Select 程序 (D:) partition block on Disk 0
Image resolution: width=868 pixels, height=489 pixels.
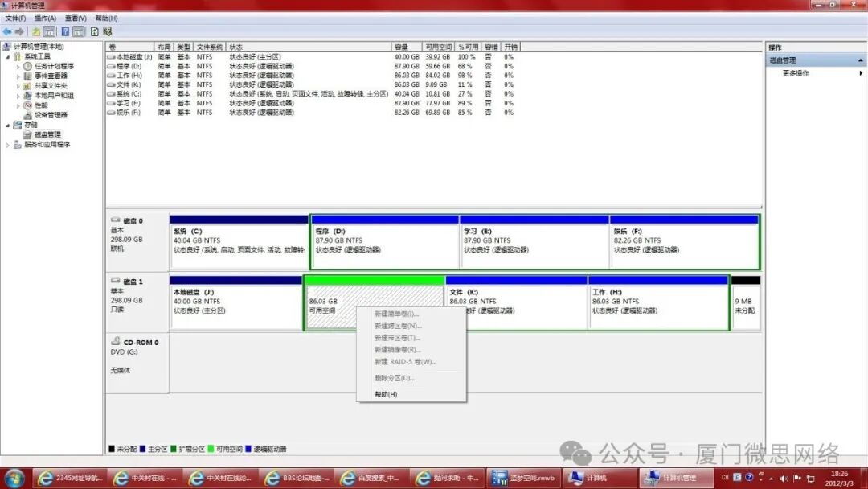coord(385,242)
